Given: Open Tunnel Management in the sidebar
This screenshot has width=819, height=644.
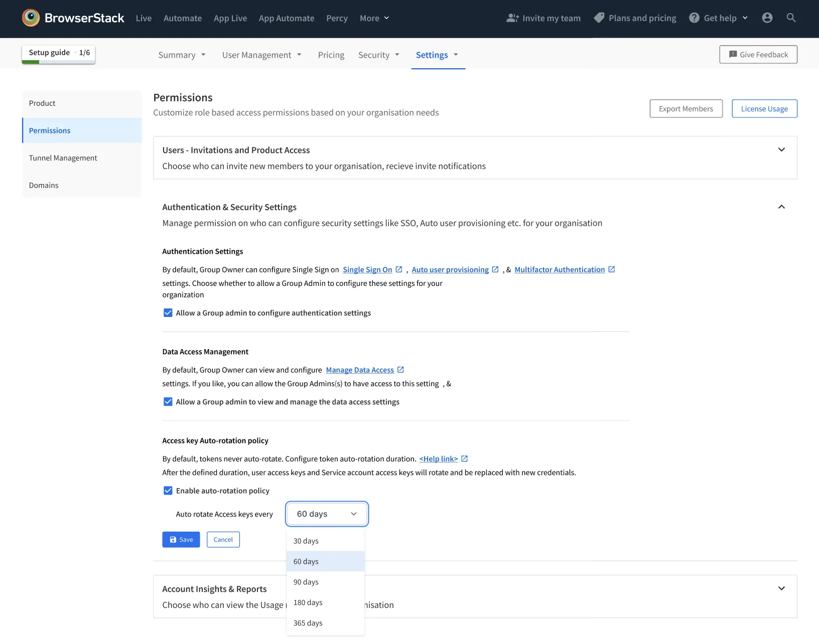Looking at the screenshot, I should point(82,157).
